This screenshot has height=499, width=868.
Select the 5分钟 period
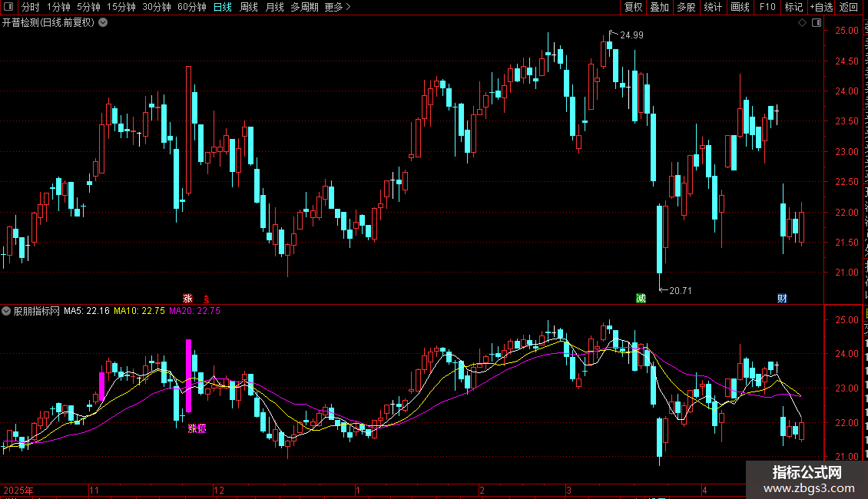[88, 7]
